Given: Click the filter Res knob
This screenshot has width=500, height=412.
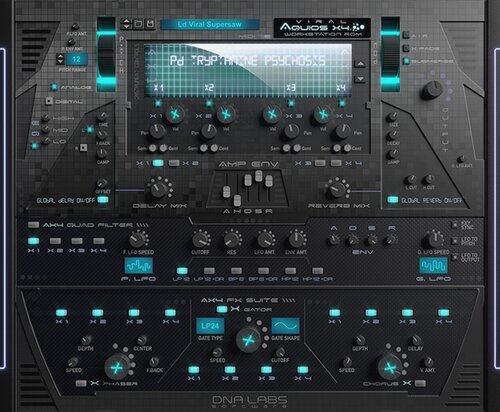Looking at the screenshot, I should pyautogui.click(x=231, y=240).
